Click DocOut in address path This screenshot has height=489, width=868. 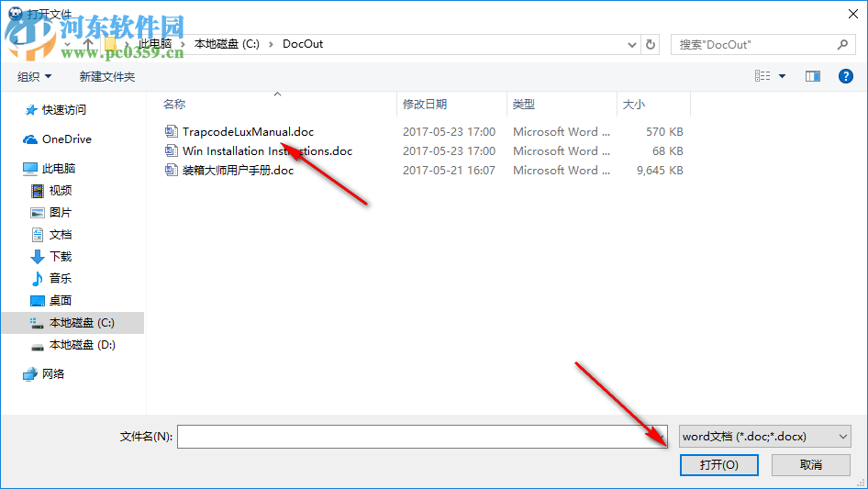pyautogui.click(x=302, y=44)
